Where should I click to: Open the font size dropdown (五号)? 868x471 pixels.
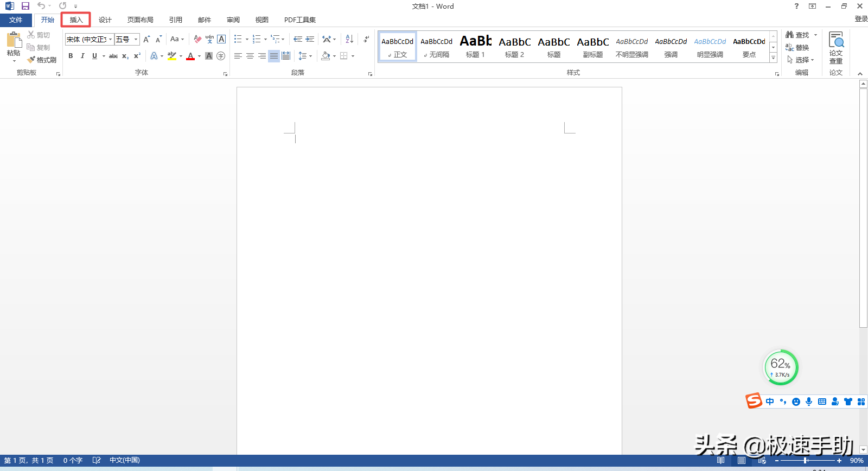coord(136,40)
